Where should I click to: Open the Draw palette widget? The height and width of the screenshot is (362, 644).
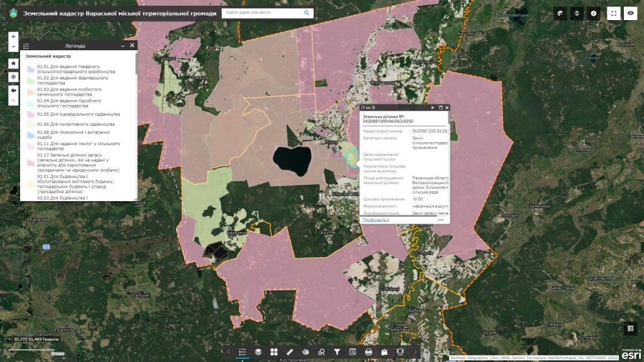pyautogui.click(x=306, y=352)
